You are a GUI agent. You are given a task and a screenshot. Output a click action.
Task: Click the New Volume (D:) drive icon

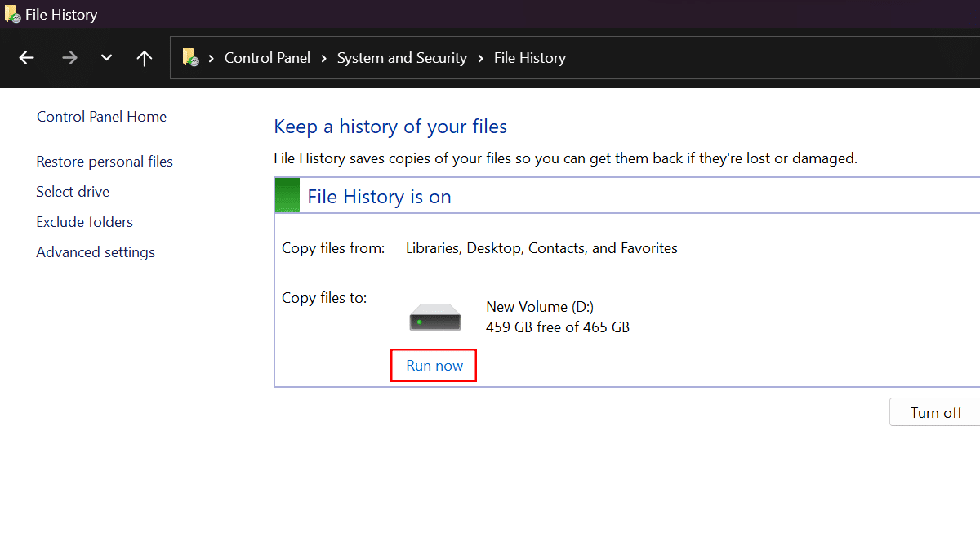point(435,317)
